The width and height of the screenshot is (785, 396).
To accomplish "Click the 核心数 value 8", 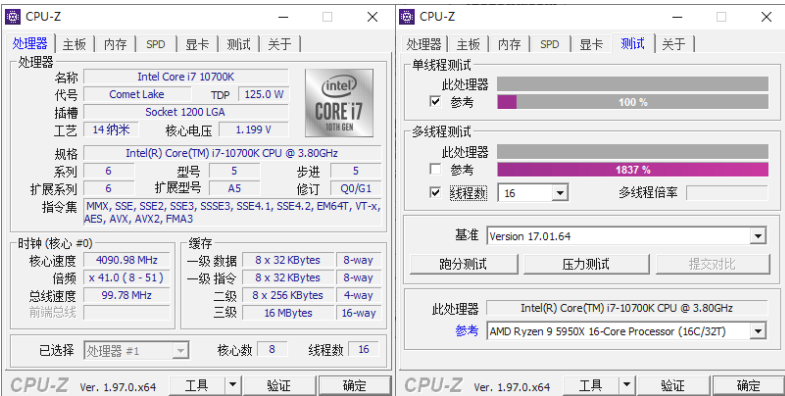I will (272, 349).
